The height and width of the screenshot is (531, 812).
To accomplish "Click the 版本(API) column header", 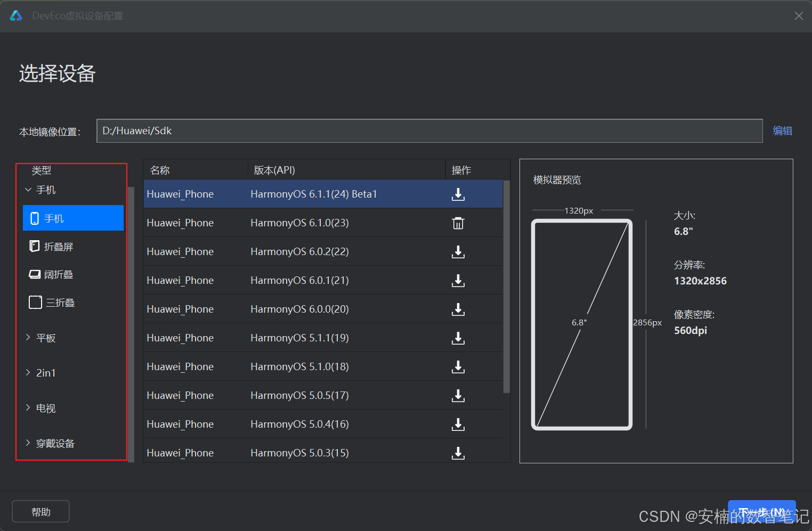I will [346, 170].
